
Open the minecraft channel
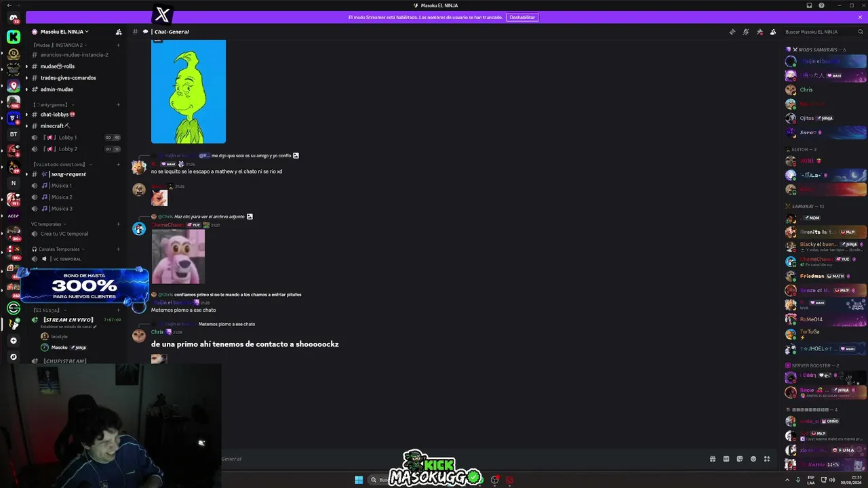[74, 126]
